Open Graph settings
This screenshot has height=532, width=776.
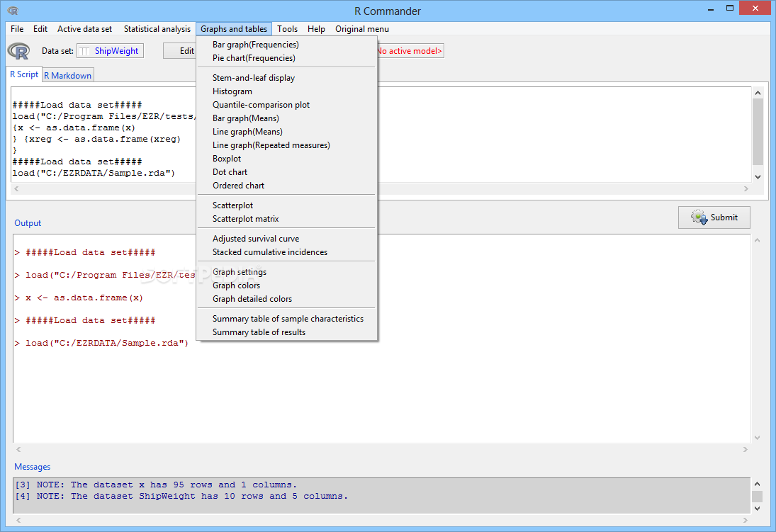click(287, 272)
